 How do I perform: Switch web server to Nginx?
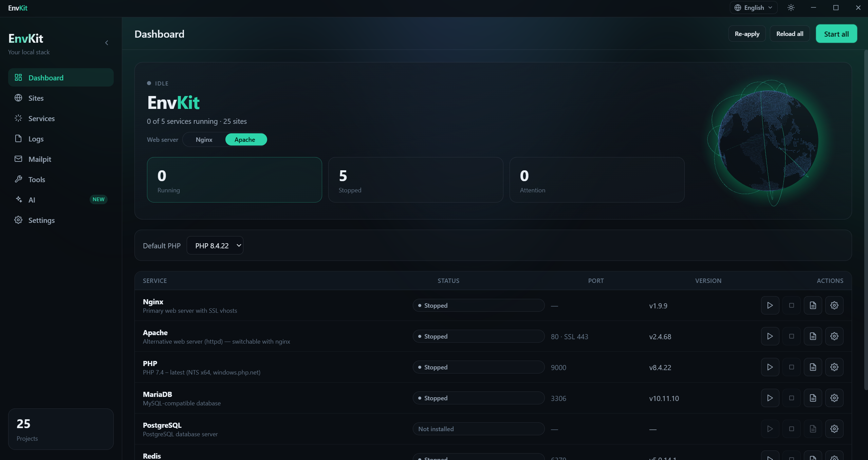click(204, 139)
